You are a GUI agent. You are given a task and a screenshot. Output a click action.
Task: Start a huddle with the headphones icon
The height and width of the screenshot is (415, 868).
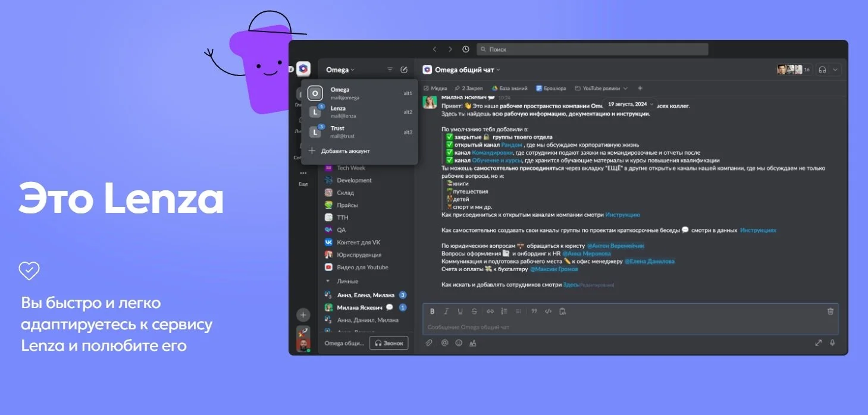click(x=823, y=70)
